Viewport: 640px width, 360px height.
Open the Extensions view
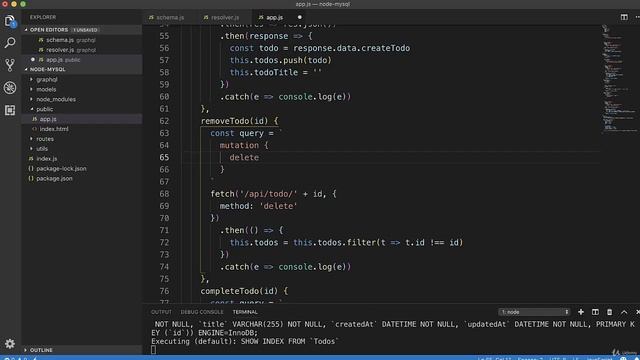point(10,110)
